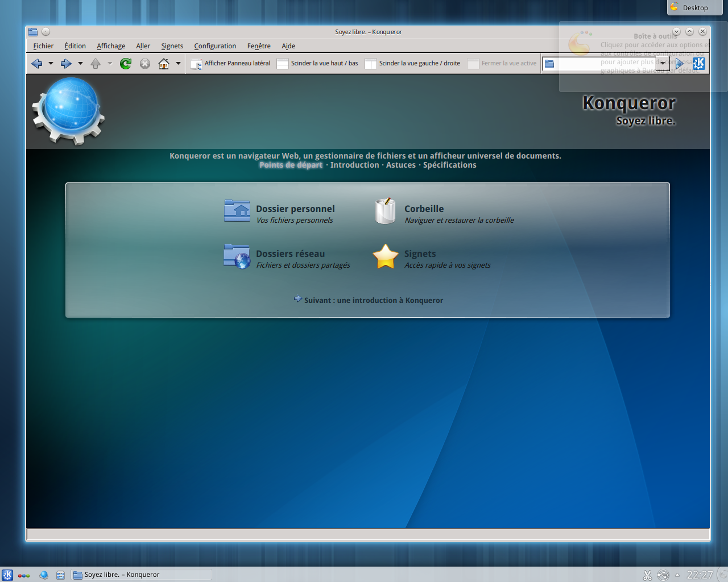Click the Soyez libre. tagline text
This screenshot has height=582, width=728.
(x=646, y=120)
